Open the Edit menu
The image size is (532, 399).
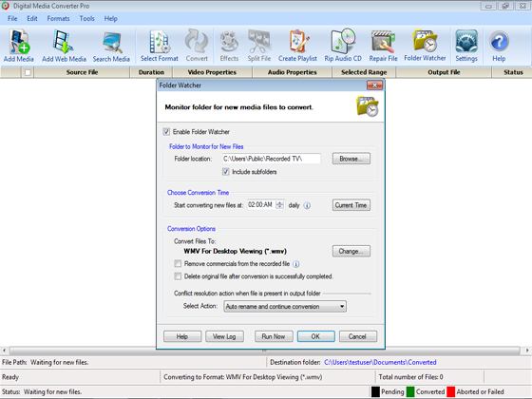(x=32, y=19)
